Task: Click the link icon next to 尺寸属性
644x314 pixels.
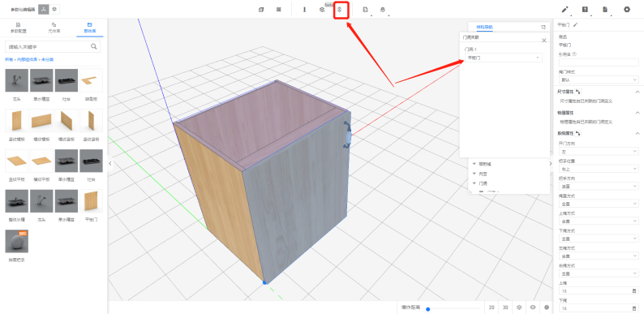Action: coord(578,91)
